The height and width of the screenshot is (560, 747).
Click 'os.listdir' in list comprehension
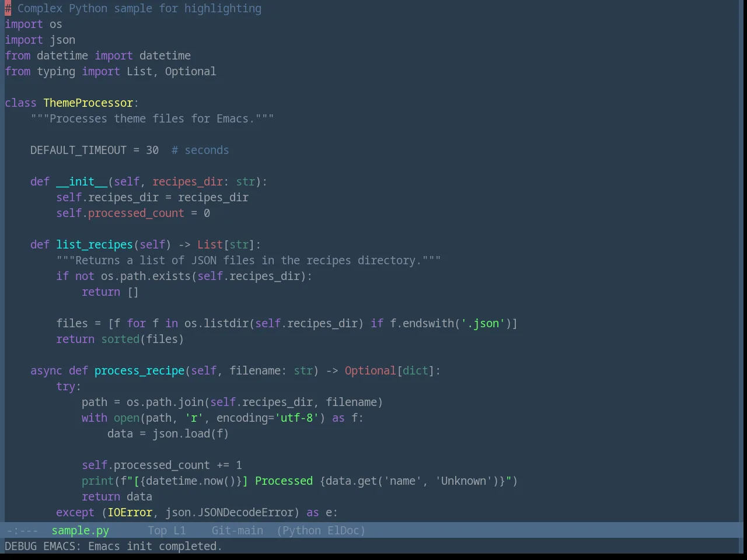(x=217, y=323)
